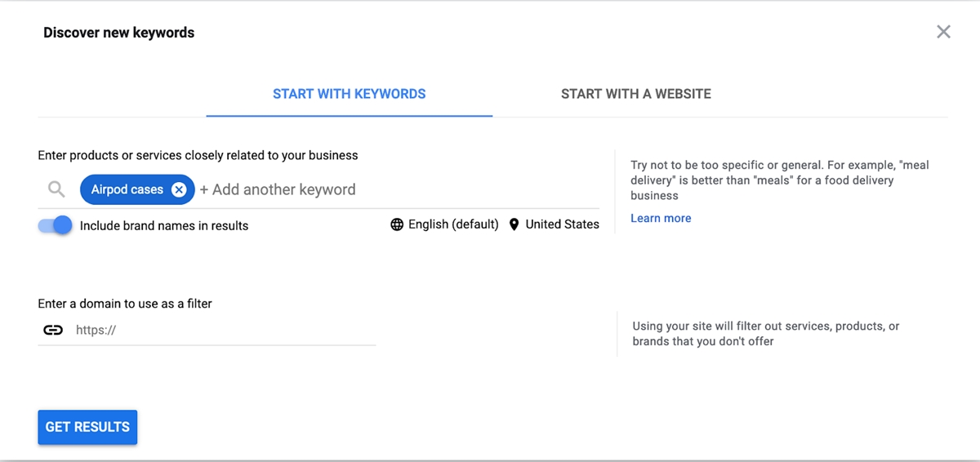Click into the https:// domain filter field
This screenshot has width=980, height=462.
(x=220, y=331)
